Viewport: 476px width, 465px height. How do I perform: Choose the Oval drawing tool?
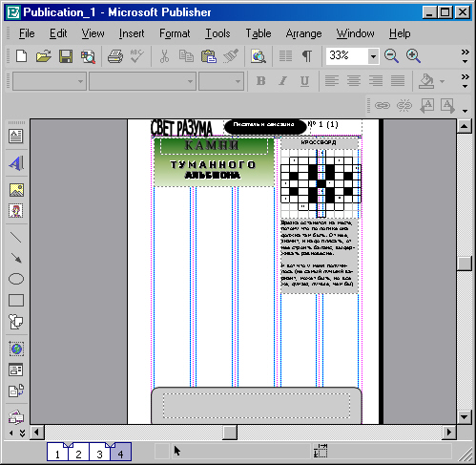(16, 279)
